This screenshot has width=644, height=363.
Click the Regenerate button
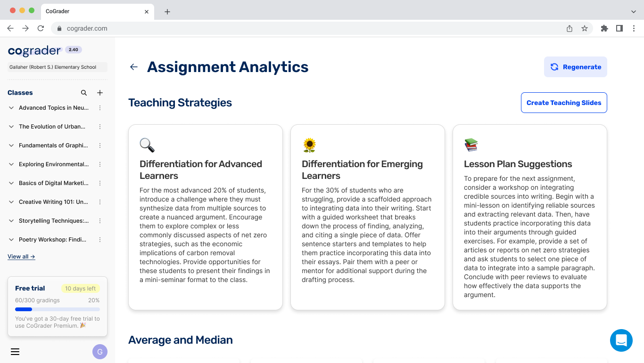tap(575, 67)
